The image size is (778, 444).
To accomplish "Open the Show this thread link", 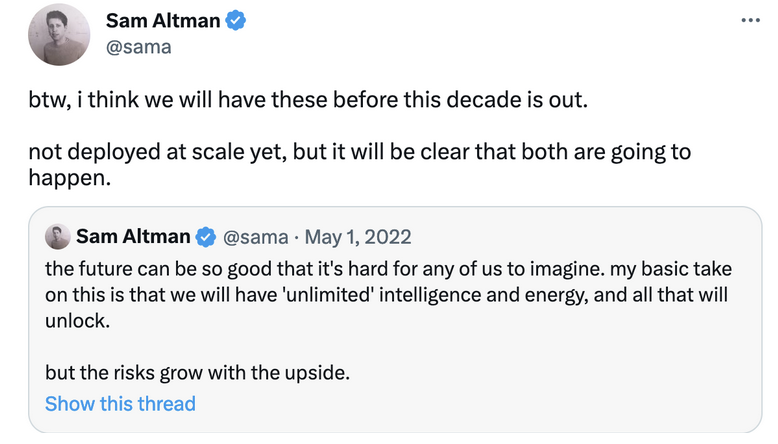I will coord(120,404).
